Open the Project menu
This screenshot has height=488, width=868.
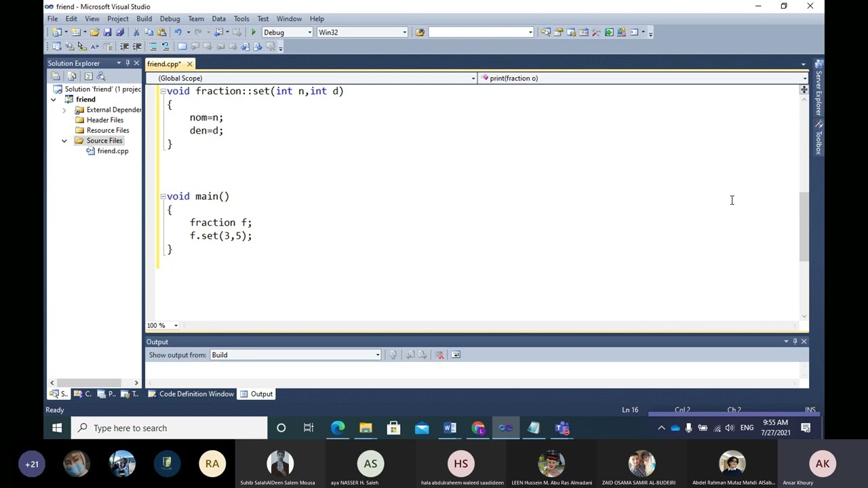pyautogui.click(x=117, y=18)
